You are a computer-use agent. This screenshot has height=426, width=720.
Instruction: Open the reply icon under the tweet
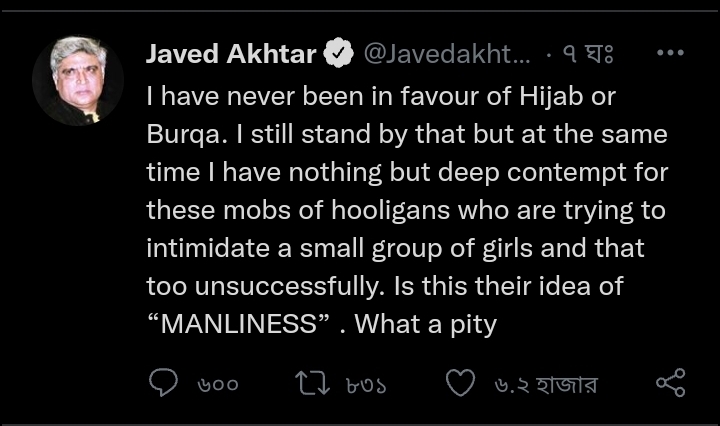[163, 383]
